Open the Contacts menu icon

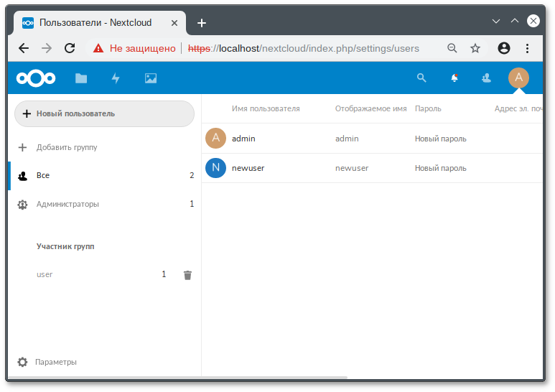pyautogui.click(x=486, y=78)
